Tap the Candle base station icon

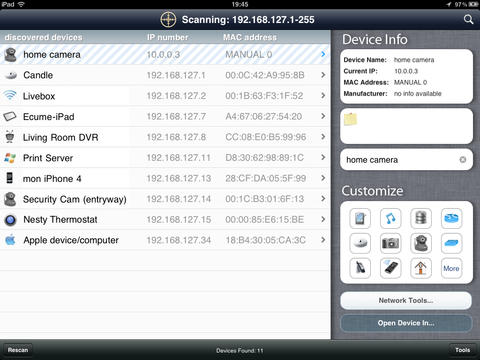(11, 75)
